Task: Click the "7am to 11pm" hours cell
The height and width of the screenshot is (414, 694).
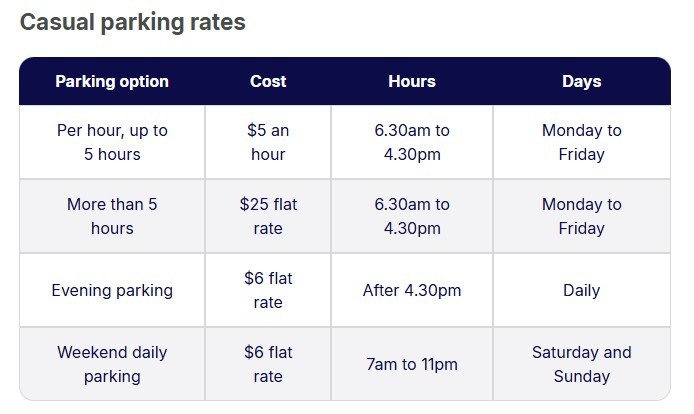Action: (412, 364)
